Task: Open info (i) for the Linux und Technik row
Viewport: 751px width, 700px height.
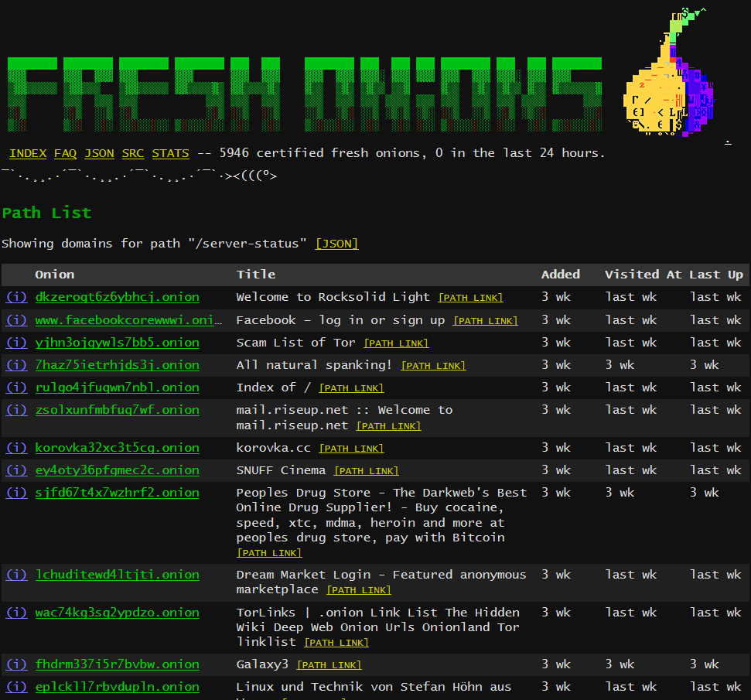Action: [17, 687]
